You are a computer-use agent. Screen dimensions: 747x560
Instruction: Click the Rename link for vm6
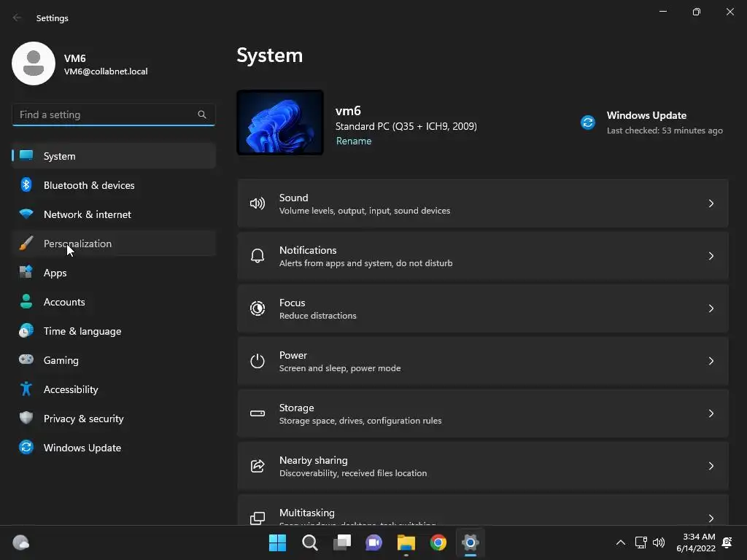point(354,141)
